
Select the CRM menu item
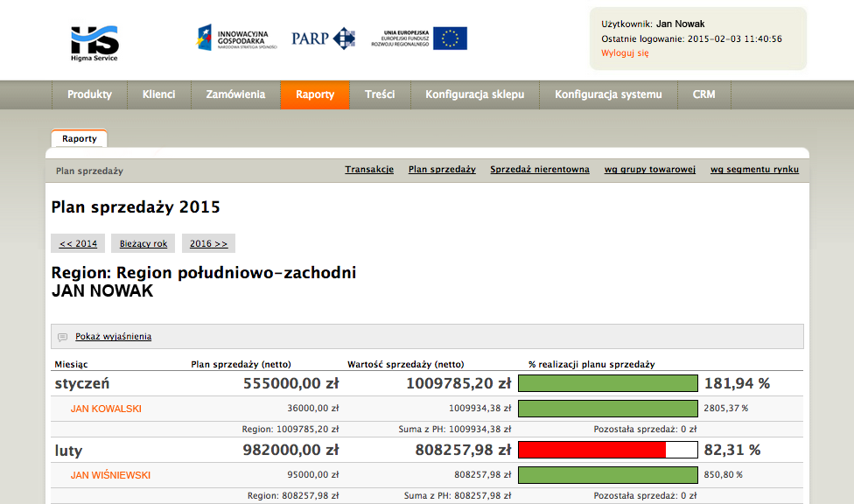tap(703, 94)
